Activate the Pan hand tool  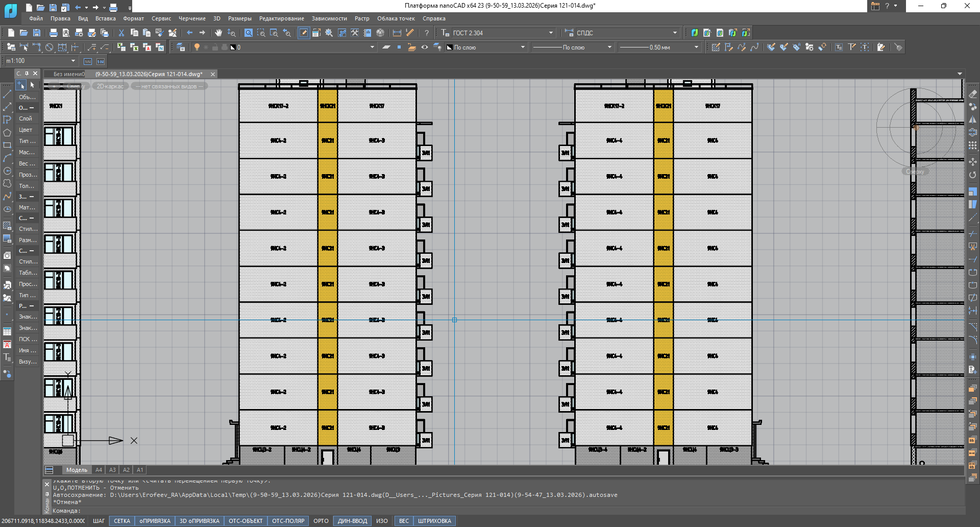point(218,33)
